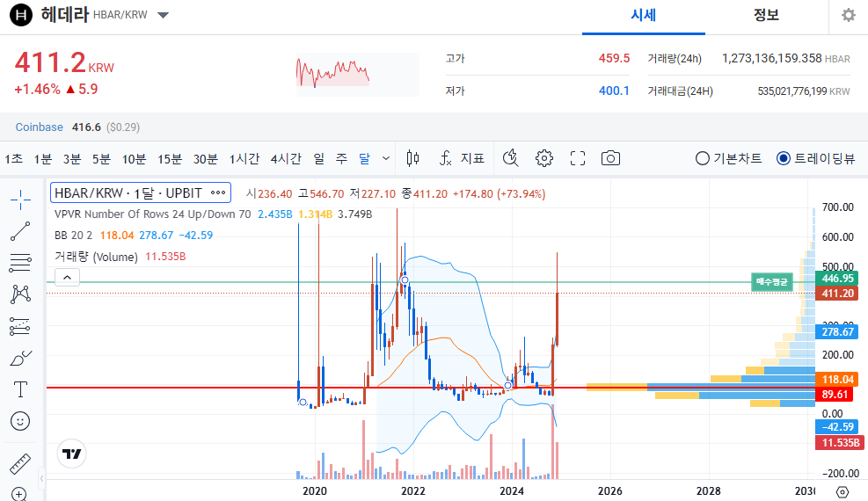Select 기본차트 radio button

tap(702, 159)
